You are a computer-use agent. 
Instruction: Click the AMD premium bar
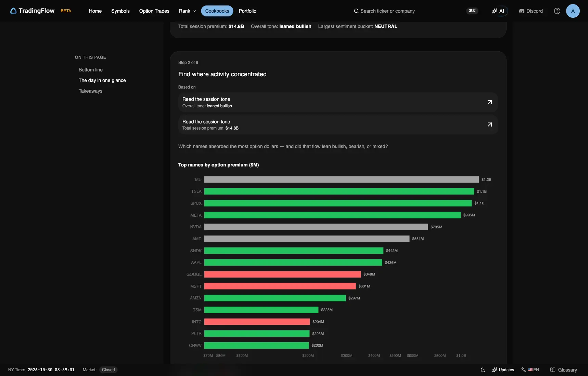[x=307, y=239]
